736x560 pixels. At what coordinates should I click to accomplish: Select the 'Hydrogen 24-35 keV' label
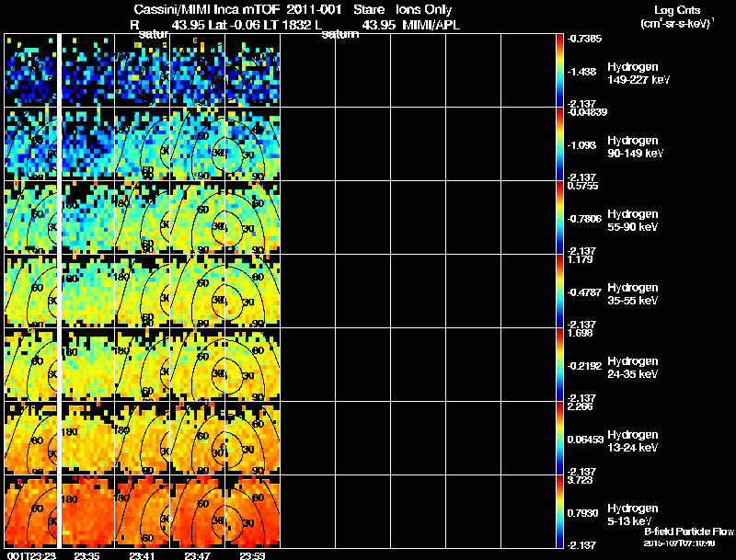[x=633, y=368]
